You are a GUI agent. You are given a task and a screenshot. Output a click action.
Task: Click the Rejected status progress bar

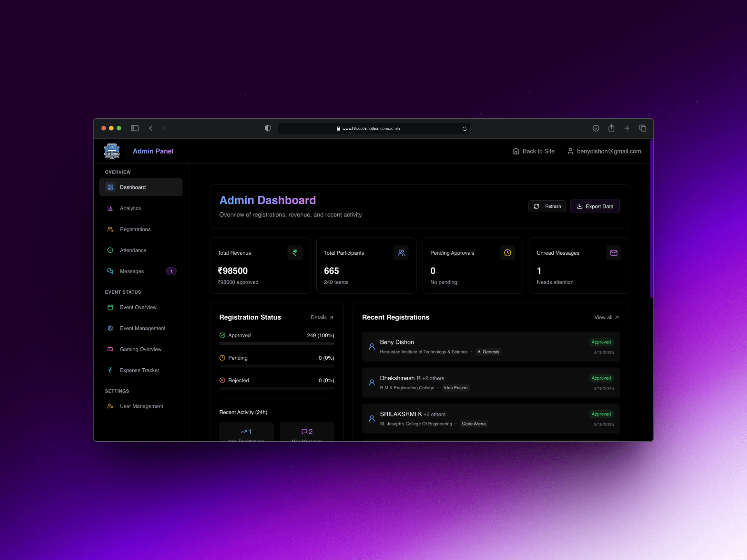click(x=277, y=389)
